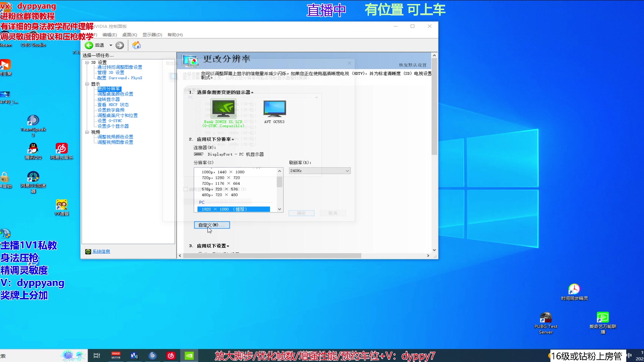Viewport: 644px width, 362px height.
Task: Click the TeamSpeak 3 desktop icon
Action: point(33,126)
